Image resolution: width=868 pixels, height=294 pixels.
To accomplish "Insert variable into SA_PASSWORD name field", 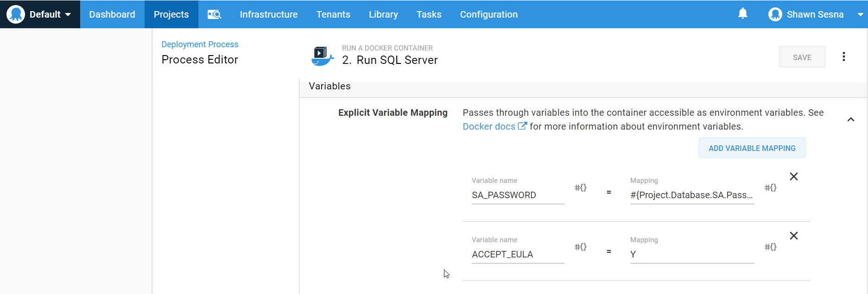I will [580, 188].
